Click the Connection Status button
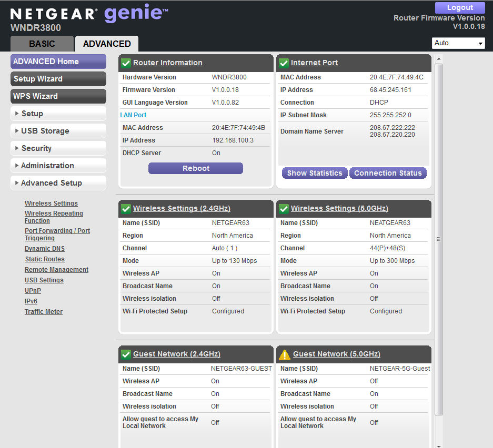The image size is (493, 448). pyautogui.click(x=388, y=173)
